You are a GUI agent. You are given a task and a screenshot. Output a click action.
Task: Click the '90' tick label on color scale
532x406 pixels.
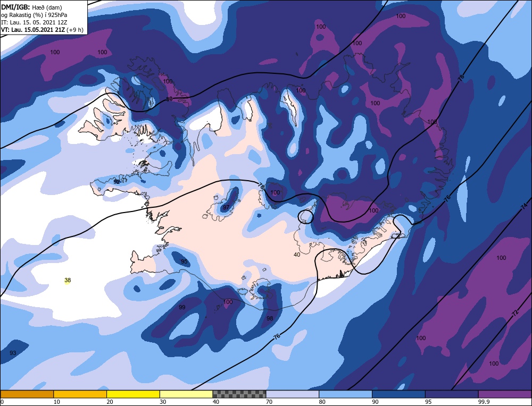tap(375, 402)
